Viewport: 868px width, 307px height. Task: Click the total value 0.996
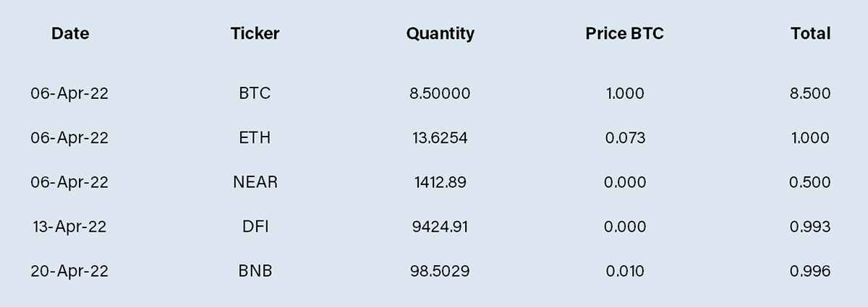point(810,272)
